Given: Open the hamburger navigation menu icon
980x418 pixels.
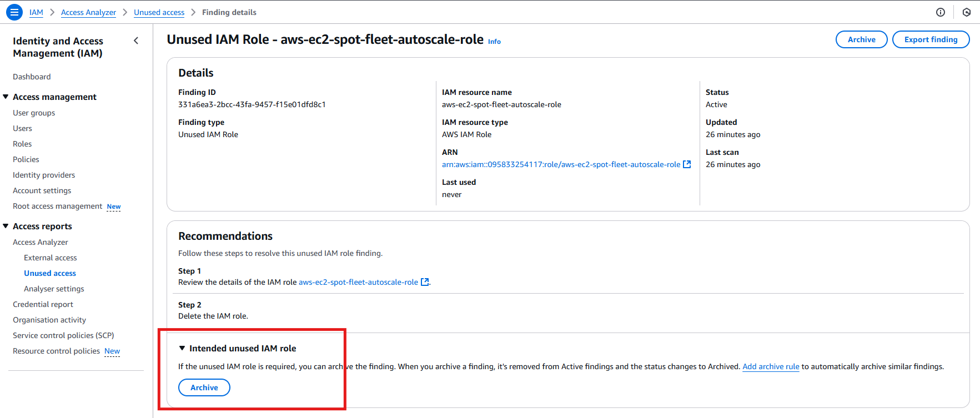Looking at the screenshot, I should [14, 12].
